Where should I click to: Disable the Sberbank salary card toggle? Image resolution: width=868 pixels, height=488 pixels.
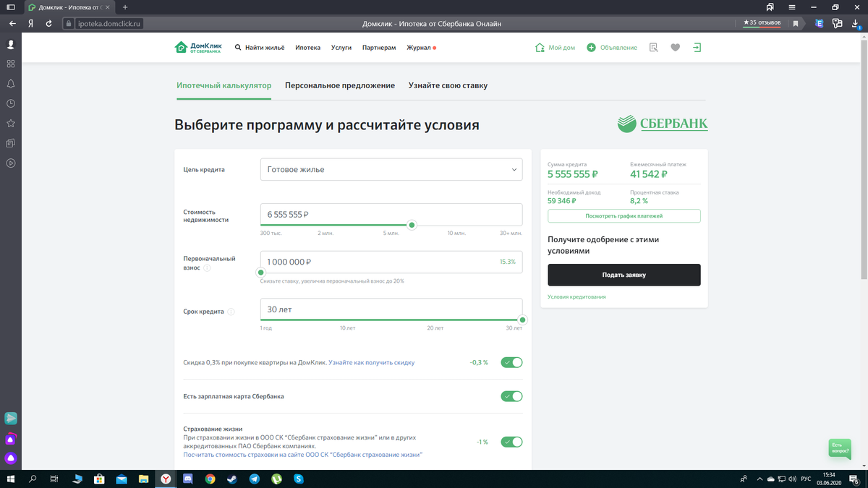[x=511, y=396]
